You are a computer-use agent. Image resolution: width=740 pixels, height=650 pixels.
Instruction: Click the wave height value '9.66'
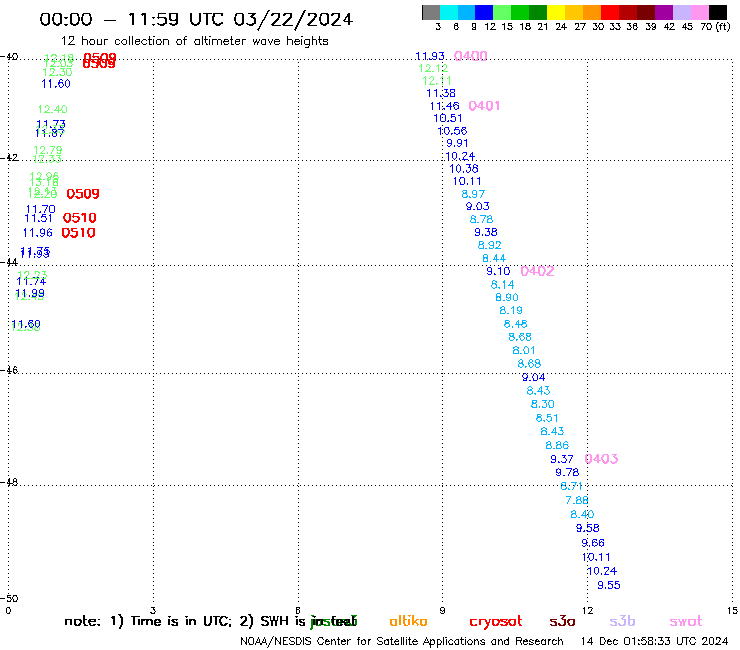(593, 543)
